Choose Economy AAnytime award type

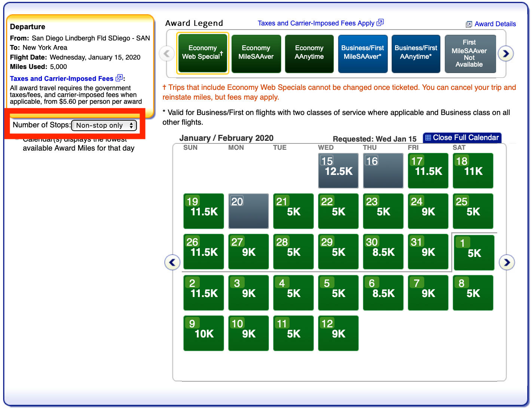click(x=309, y=53)
